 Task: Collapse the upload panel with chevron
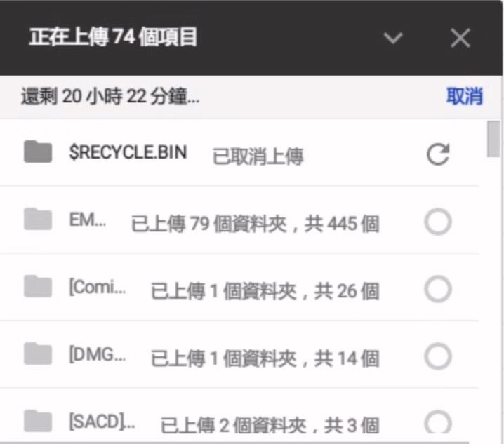click(x=393, y=38)
